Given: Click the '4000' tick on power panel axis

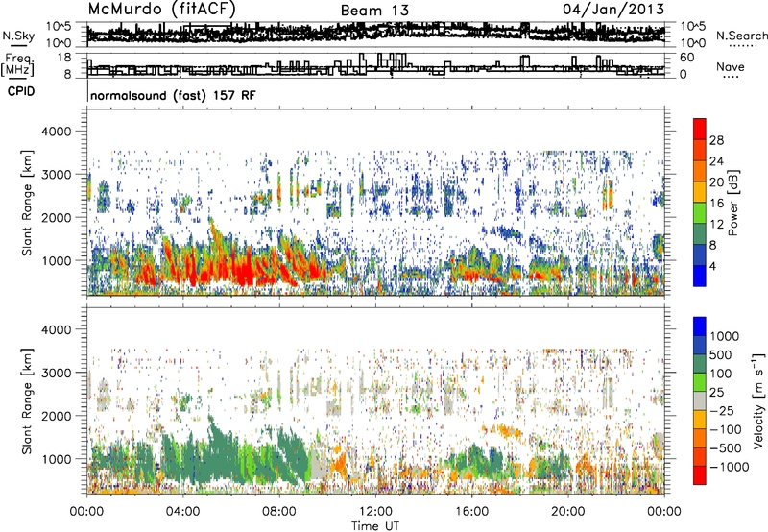Looking at the screenshot, I should [56, 132].
